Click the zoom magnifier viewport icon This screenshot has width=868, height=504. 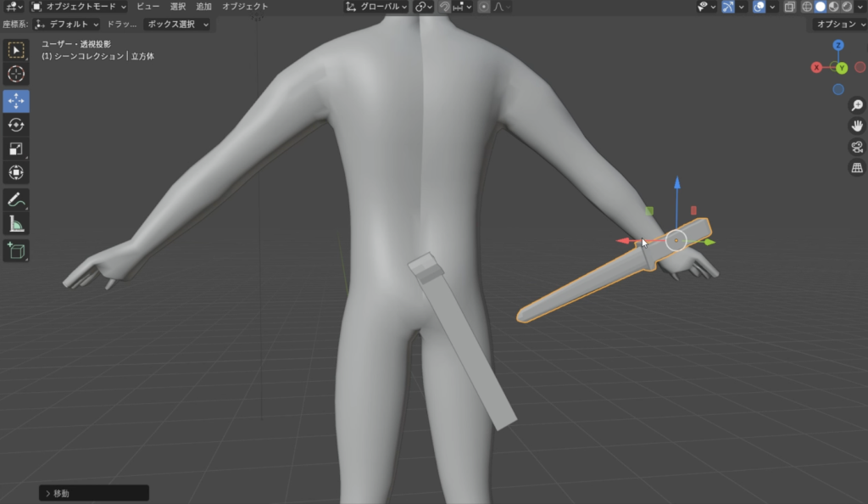(x=857, y=105)
